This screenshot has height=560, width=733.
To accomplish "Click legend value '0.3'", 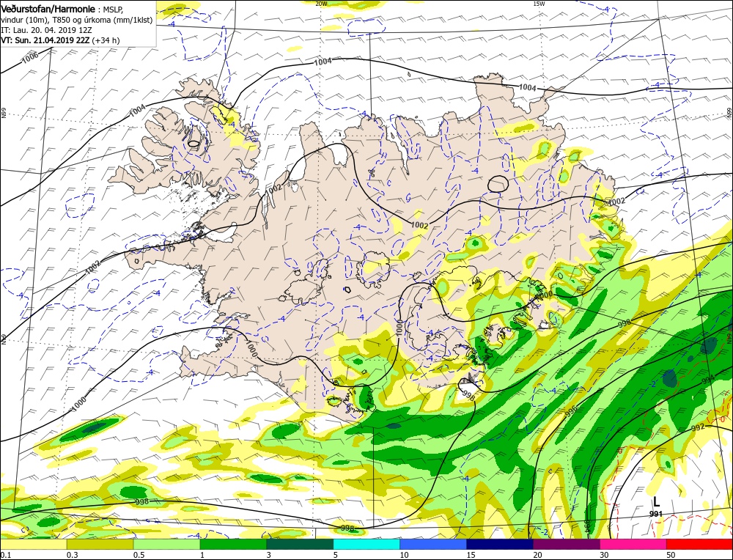I will coord(73,555).
